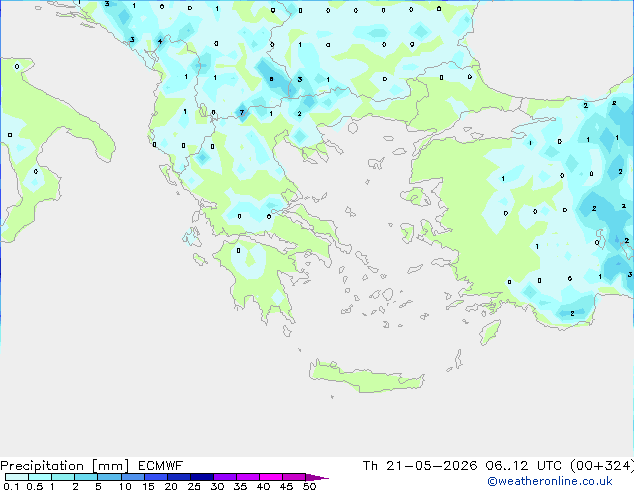This screenshot has height=490, width=634.
Task: Click the '[mm]' unit label
Action: [110, 466]
